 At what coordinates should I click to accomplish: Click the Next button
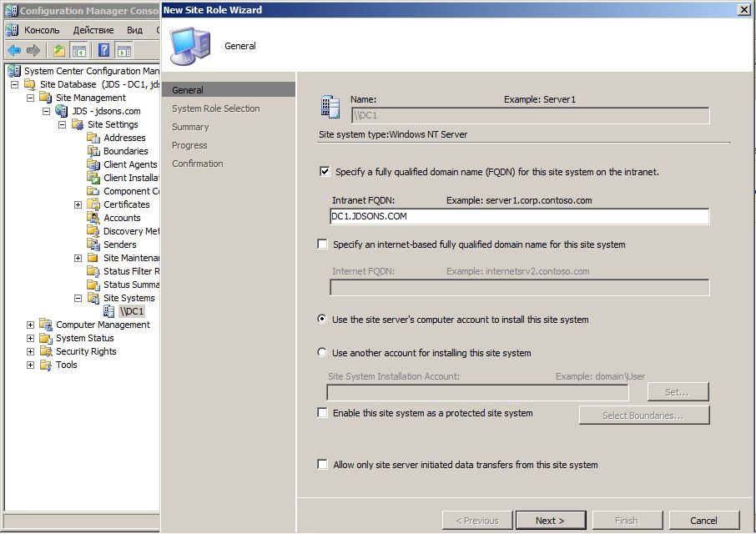click(551, 520)
